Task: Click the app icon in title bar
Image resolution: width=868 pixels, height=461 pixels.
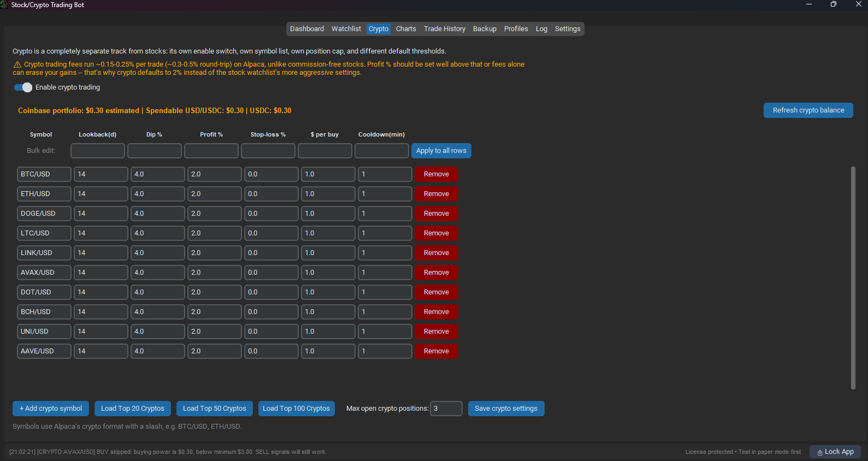Action: 4,4
